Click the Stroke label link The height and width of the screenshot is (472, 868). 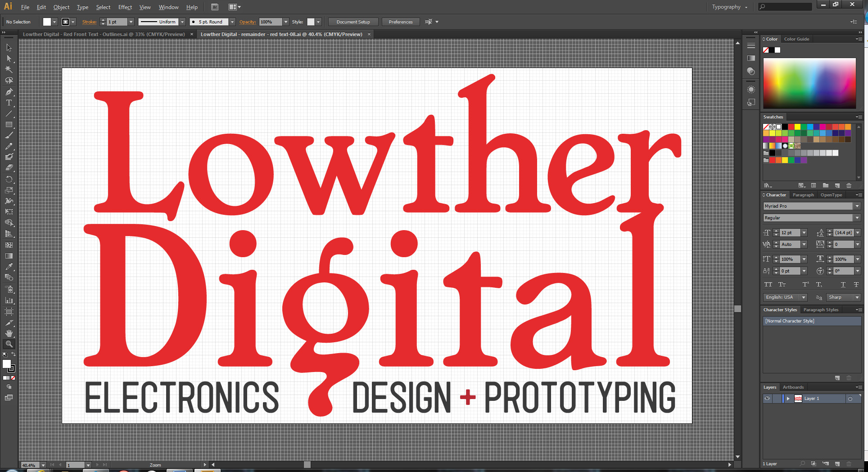point(89,22)
